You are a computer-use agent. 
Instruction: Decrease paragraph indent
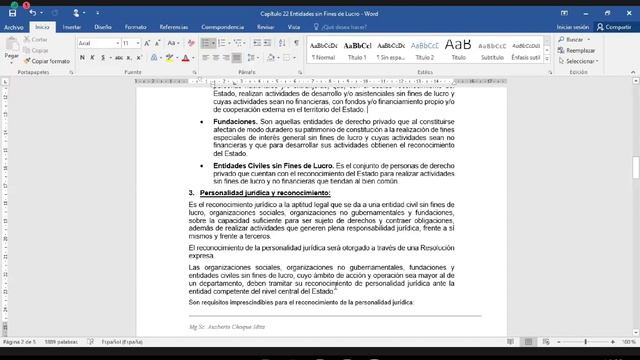point(257,43)
